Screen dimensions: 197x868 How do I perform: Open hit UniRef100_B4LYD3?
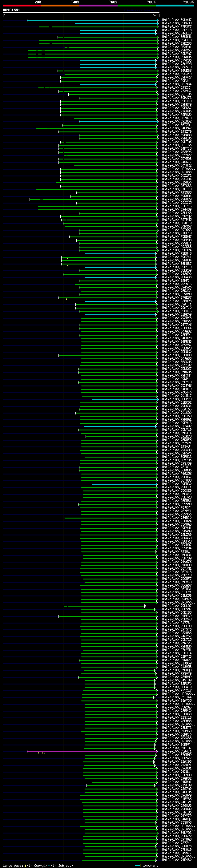click(x=177, y=833)
